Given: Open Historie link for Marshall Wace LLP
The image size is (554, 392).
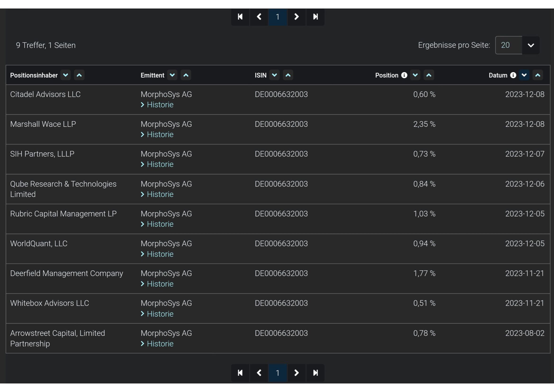Looking at the screenshot, I should tap(160, 134).
